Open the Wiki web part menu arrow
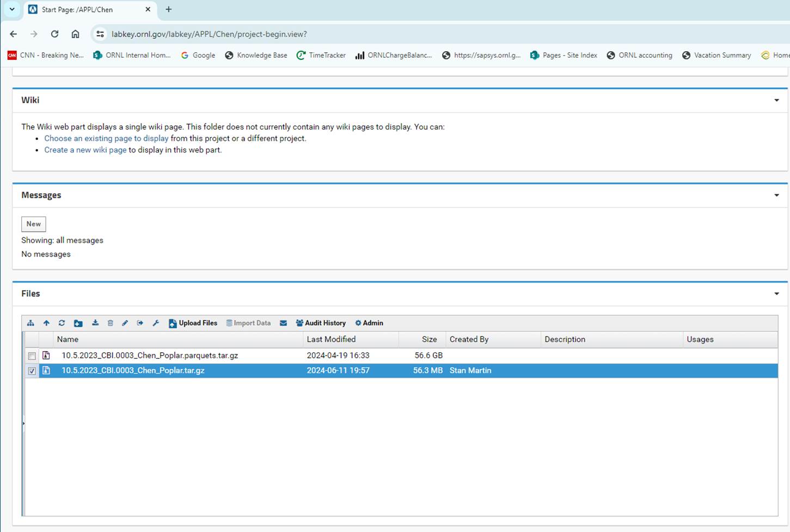 pos(776,100)
